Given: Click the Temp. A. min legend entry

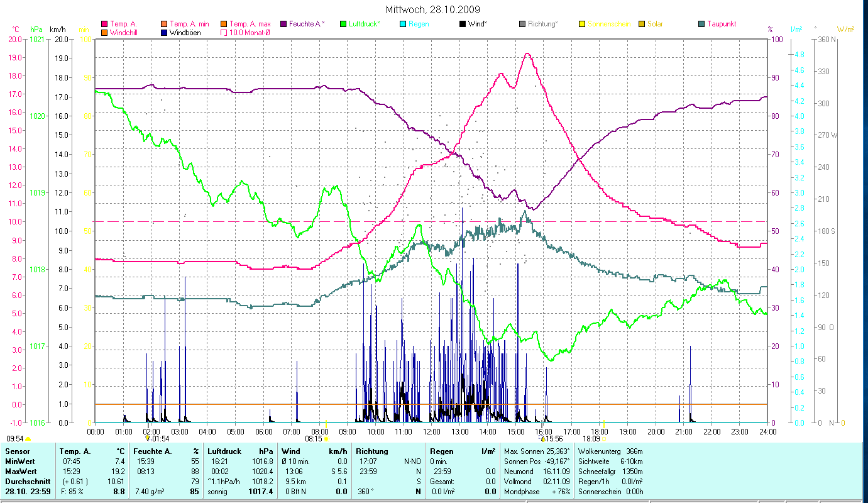Looking at the screenshot, I should tap(190, 24).
